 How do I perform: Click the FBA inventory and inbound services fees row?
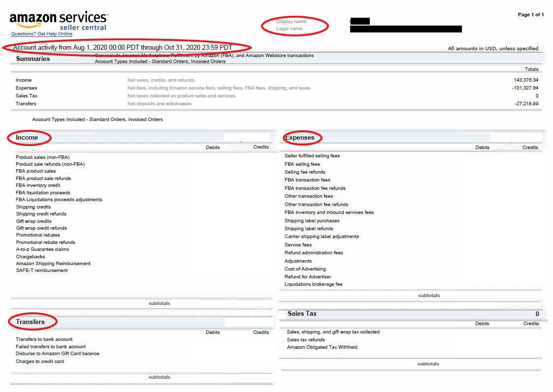coord(329,212)
